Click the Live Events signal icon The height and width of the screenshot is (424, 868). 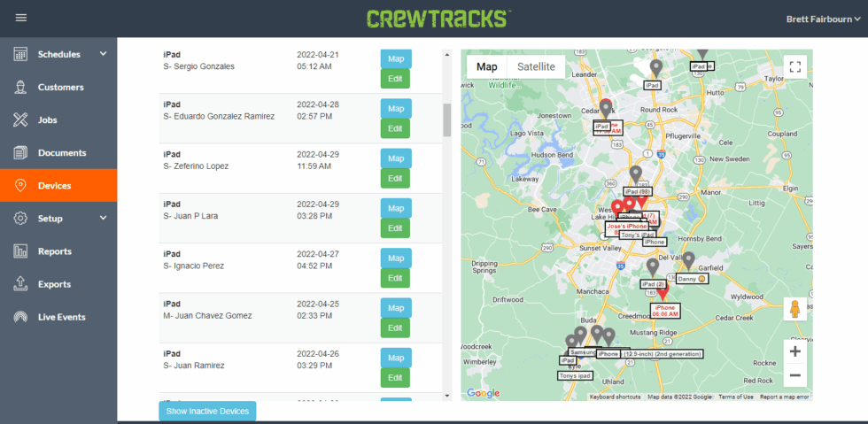coord(21,317)
